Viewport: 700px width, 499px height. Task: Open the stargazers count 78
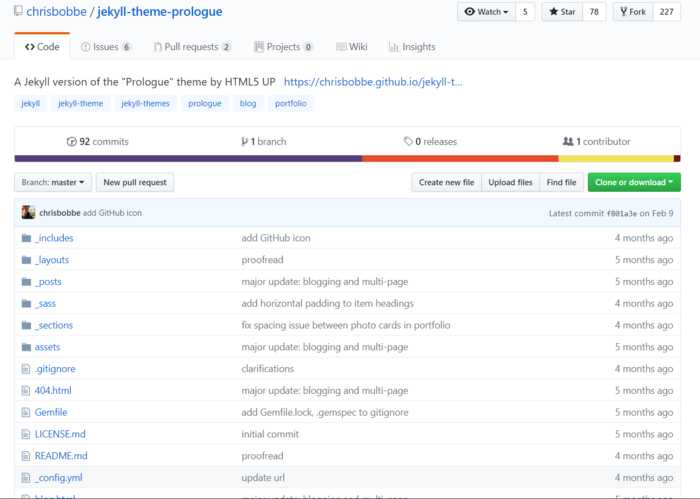[594, 12]
